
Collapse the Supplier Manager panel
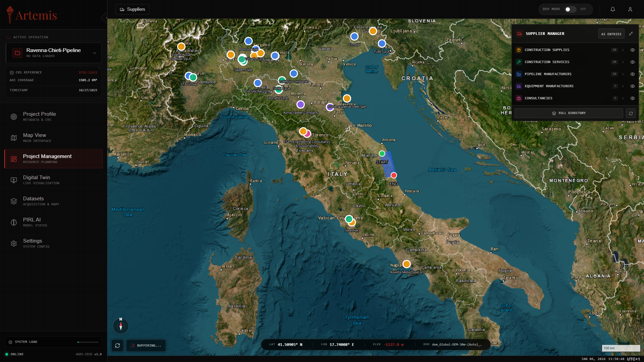(631, 34)
